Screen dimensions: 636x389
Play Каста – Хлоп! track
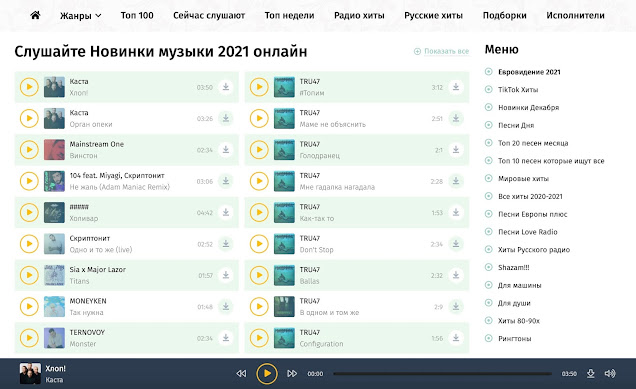click(29, 87)
